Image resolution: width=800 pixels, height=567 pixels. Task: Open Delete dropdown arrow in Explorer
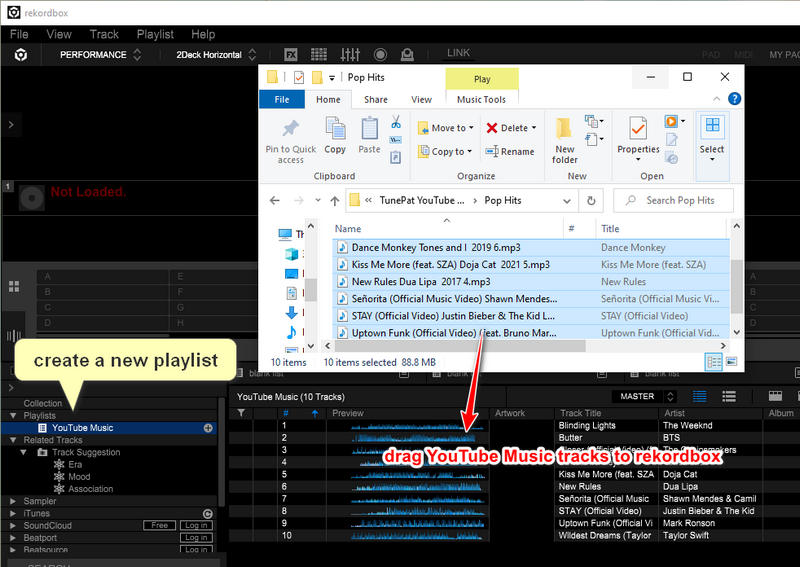coord(534,128)
